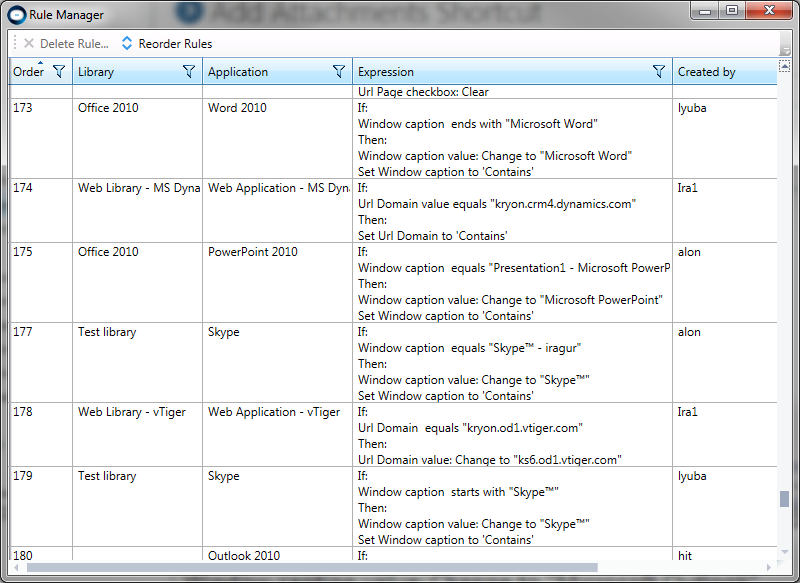800x583 pixels.
Task: Maximize the Rule Manager window
Action: pyautogui.click(x=733, y=11)
